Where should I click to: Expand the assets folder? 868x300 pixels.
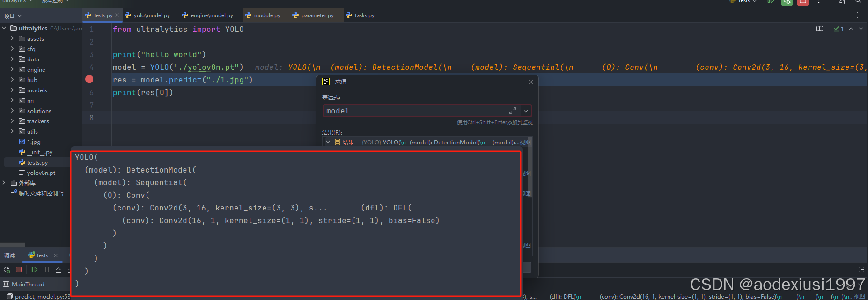click(x=12, y=38)
